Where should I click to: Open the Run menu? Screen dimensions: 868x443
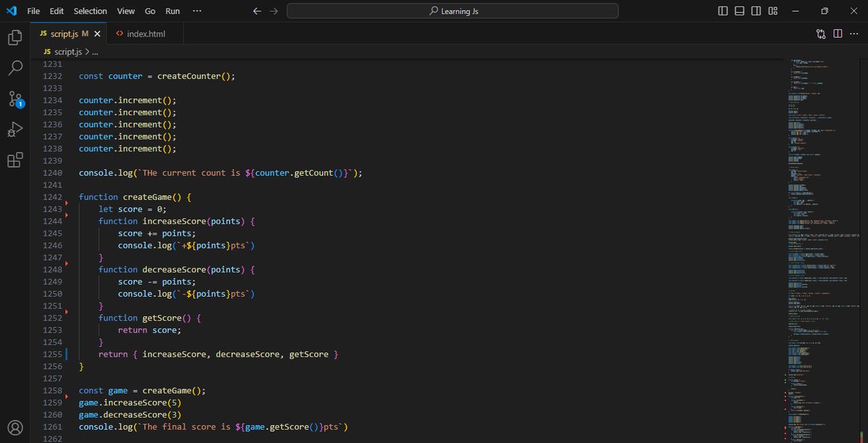pyautogui.click(x=172, y=11)
